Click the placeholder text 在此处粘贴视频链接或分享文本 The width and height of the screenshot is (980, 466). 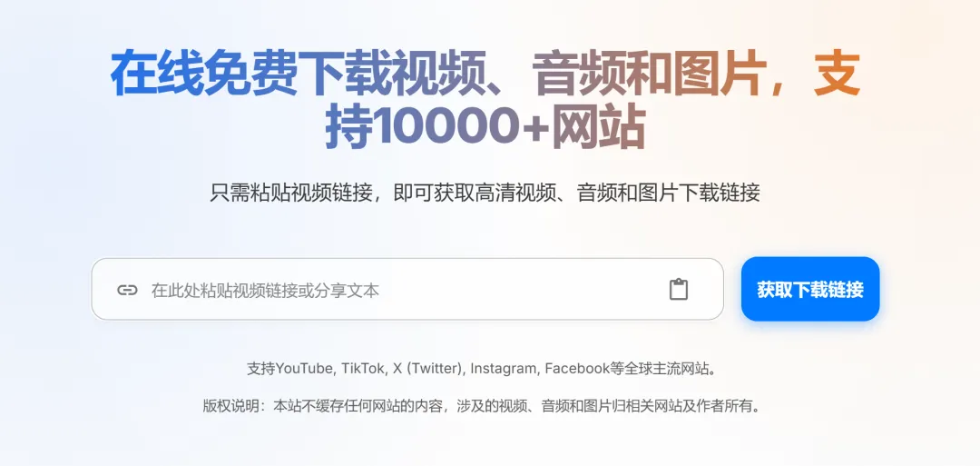click(265, 291)
